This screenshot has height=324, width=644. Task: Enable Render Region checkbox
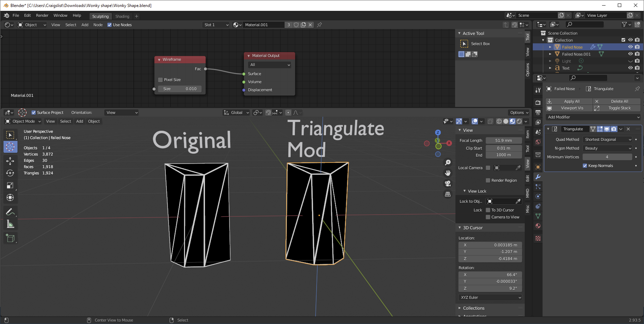(x=488, y=180)
